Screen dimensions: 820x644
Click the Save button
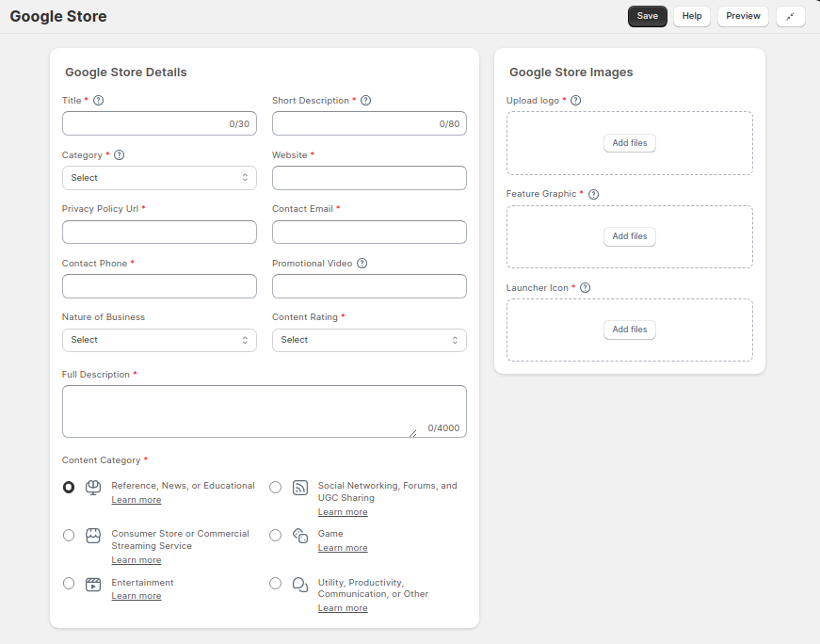coord(648,16)
